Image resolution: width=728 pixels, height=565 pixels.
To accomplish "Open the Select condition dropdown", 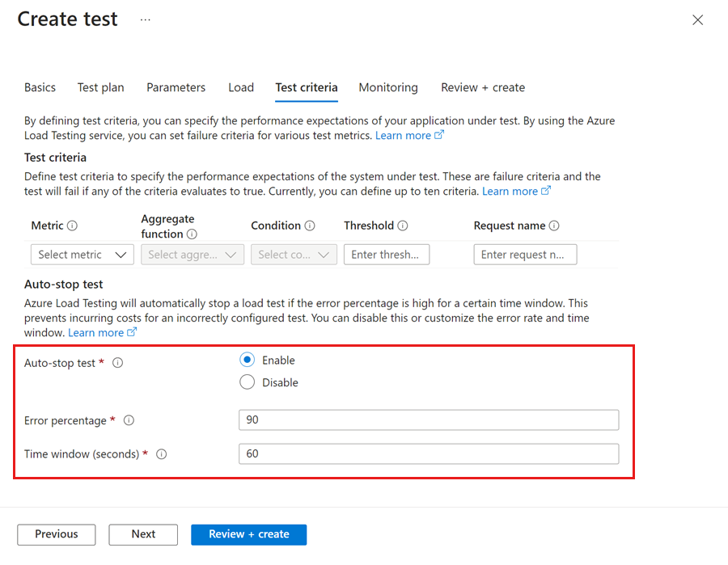I will tap(294, 254).
